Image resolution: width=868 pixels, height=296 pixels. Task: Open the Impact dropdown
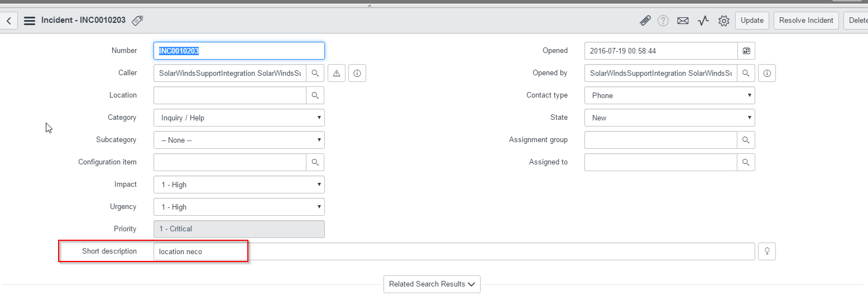[239, 185]
